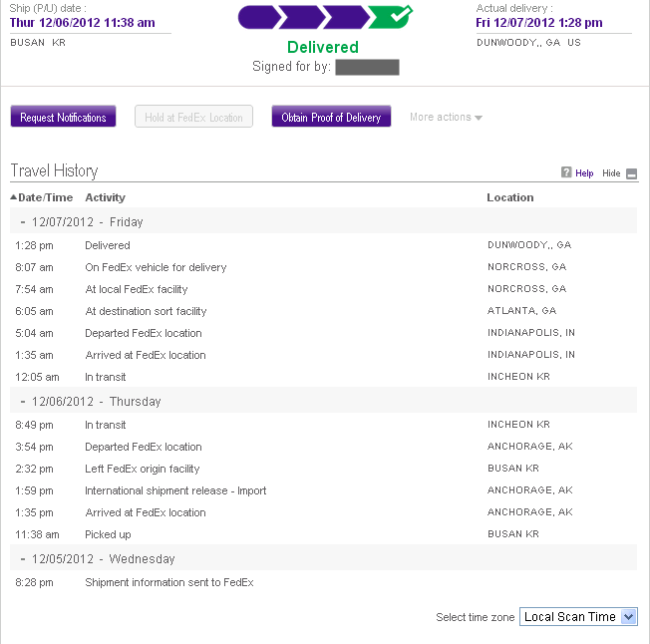Select the Delivered 1:28 pm history row
Image resolution: width=650 pixels, height=644 pixels.
[108, 245]
